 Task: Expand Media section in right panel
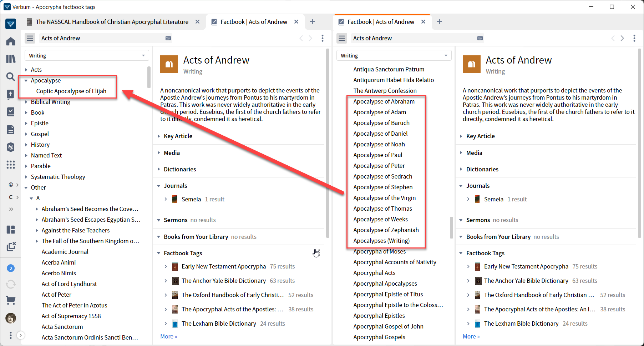tap(461, 153)
